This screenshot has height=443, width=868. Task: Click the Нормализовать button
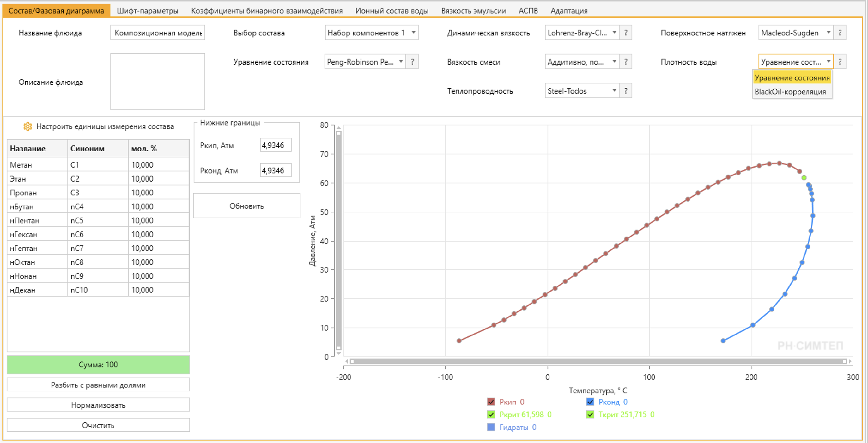click(98, 405)
